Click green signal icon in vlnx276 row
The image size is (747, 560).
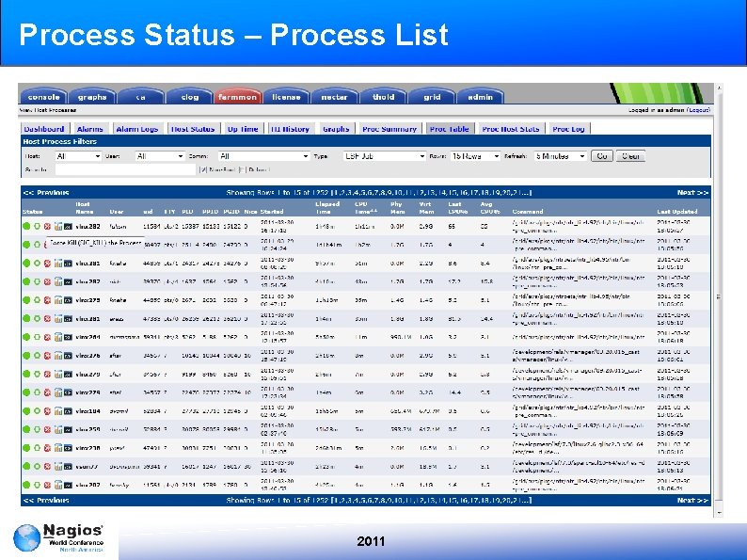coord(37,356)
